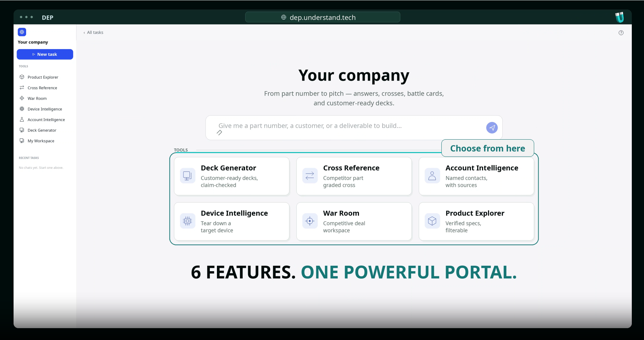
Task: Open Product Explorer from the sidebar
Action: click(x=43, y=77)
